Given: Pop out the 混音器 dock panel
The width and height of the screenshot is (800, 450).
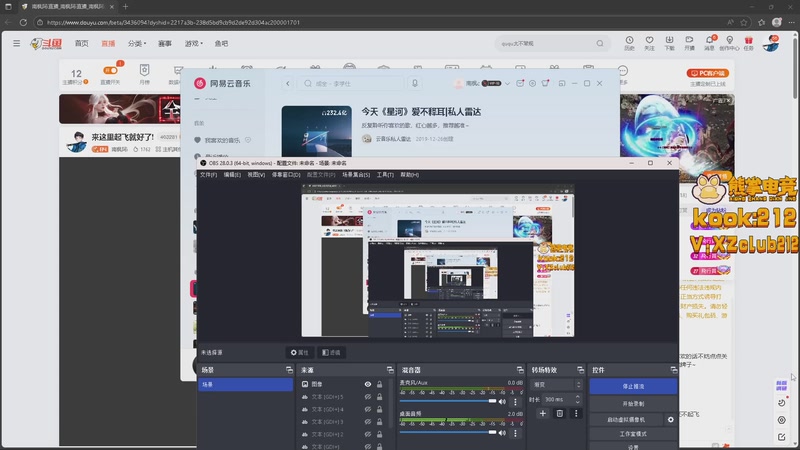Looking at the screenshot, I should [520, 370].
